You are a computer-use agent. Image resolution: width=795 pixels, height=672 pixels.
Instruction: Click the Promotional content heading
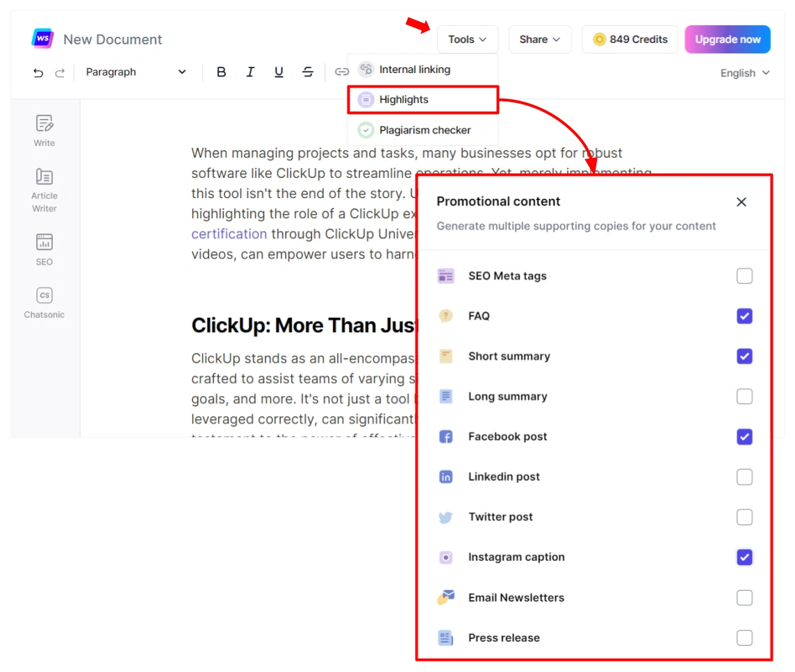[498, 202]
